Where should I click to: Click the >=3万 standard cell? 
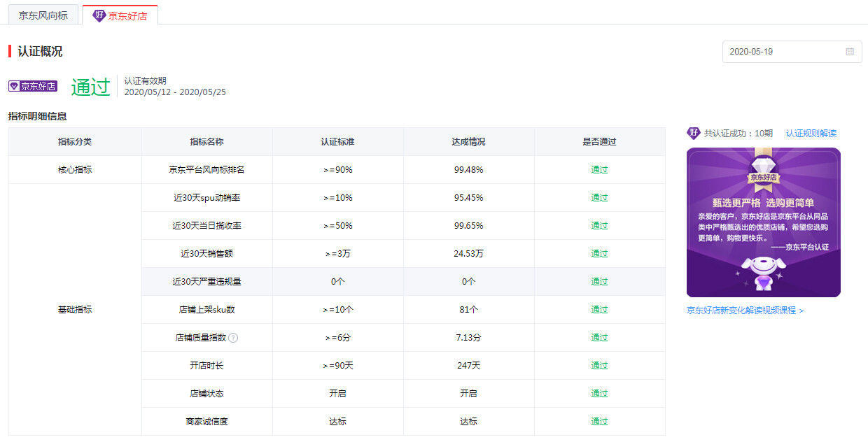(x=338, y=254)
